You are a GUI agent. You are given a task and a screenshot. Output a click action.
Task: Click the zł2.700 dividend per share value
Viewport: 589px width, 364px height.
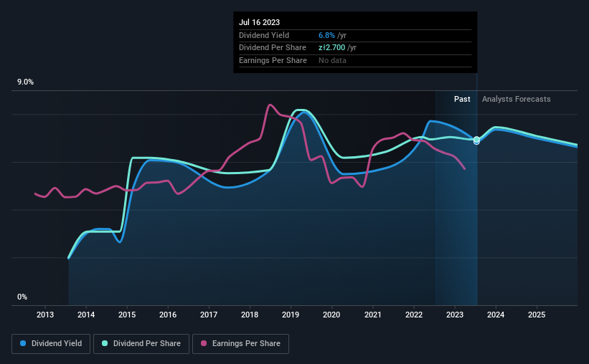[x=331, y=48]
